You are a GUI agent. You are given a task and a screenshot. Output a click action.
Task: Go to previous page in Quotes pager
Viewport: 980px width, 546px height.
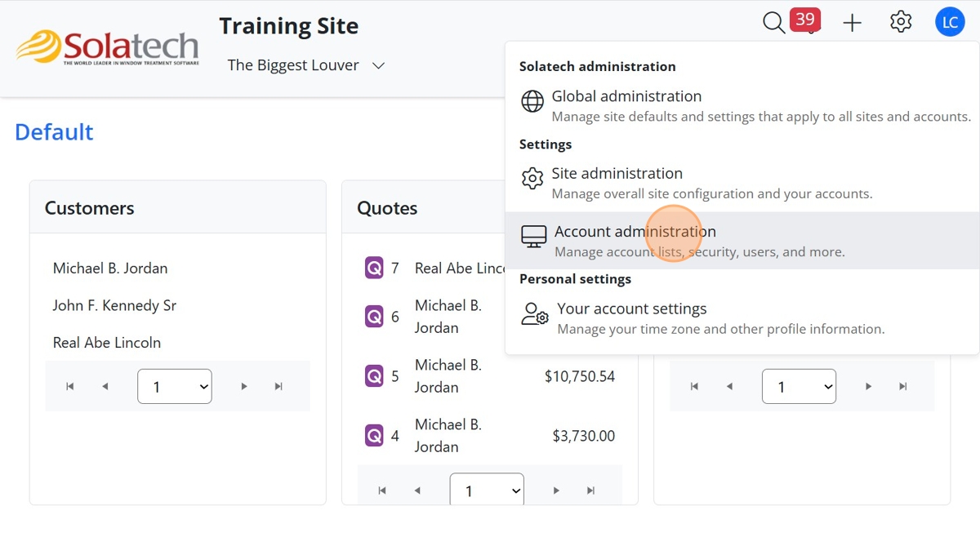(x=417, y=491)
